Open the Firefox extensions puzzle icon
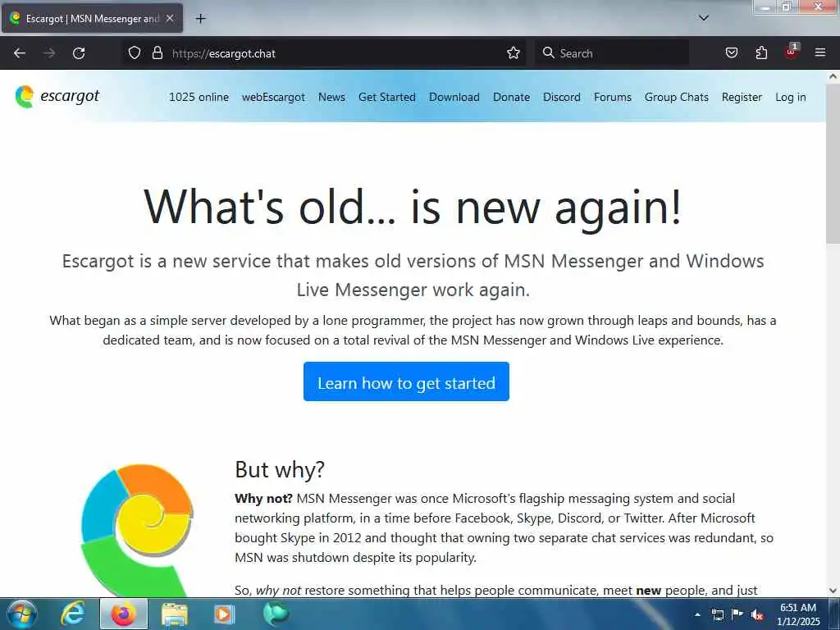Screen dimensions: 840x630 click(761, 53)
